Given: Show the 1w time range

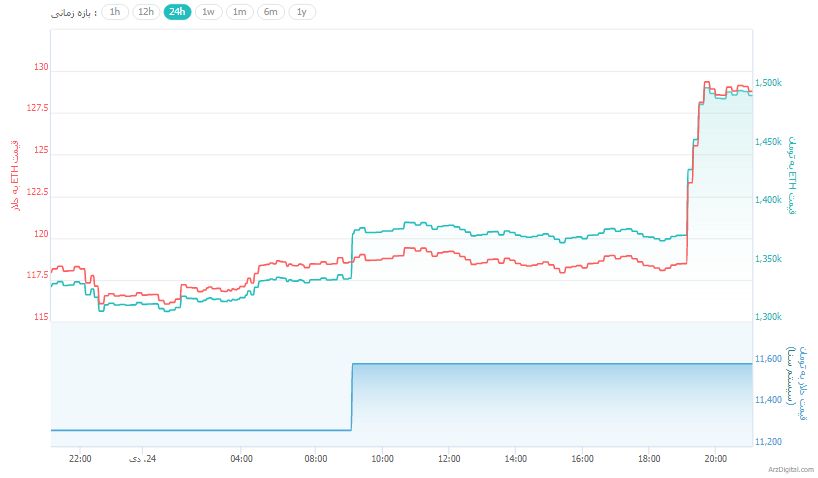Looking at the screenshot, I should click(x=208, y=12).
